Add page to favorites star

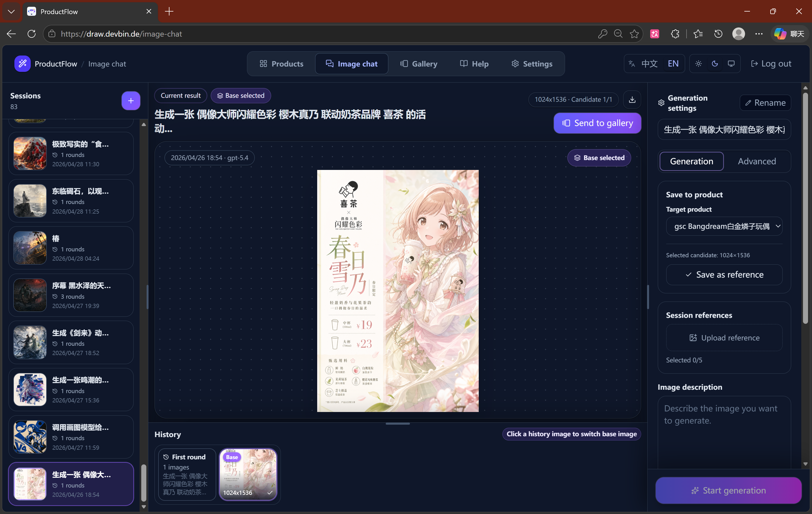tap(634, 34)
